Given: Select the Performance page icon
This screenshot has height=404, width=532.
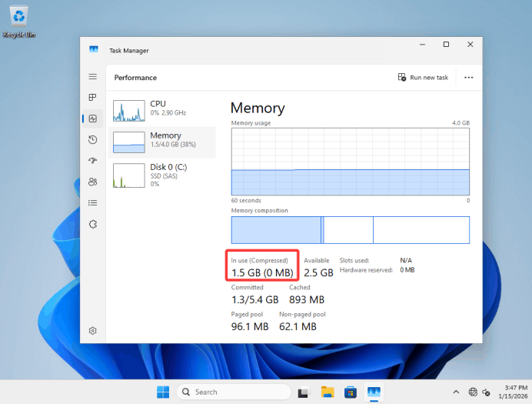Looking at the screenshot, I should point(92,119).
